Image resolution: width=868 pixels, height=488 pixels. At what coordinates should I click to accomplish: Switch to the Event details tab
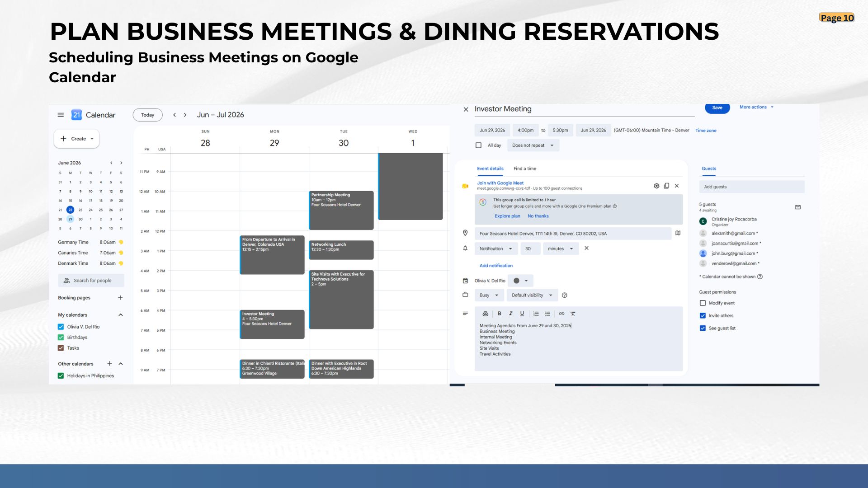pos(490,169)
